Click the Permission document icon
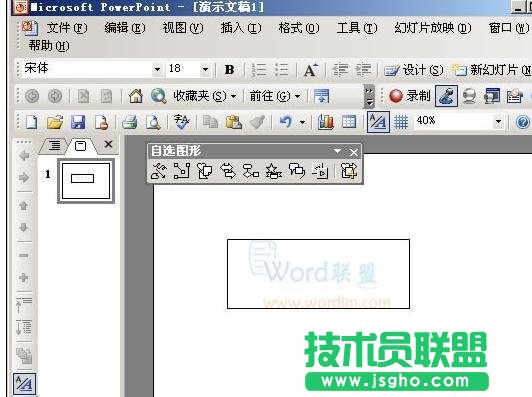Image resolution: width=532 pixels, height=397 pixels. point(101,122)
